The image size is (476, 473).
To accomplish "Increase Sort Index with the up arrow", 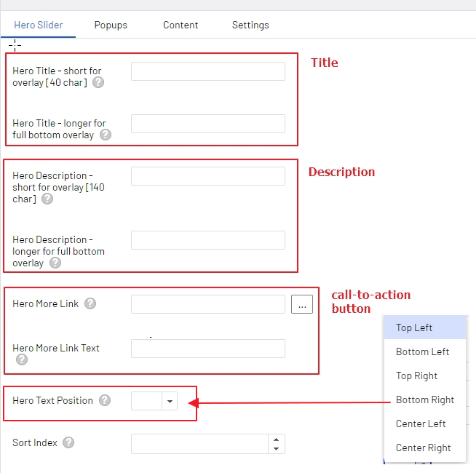I will tap(276, 439).
